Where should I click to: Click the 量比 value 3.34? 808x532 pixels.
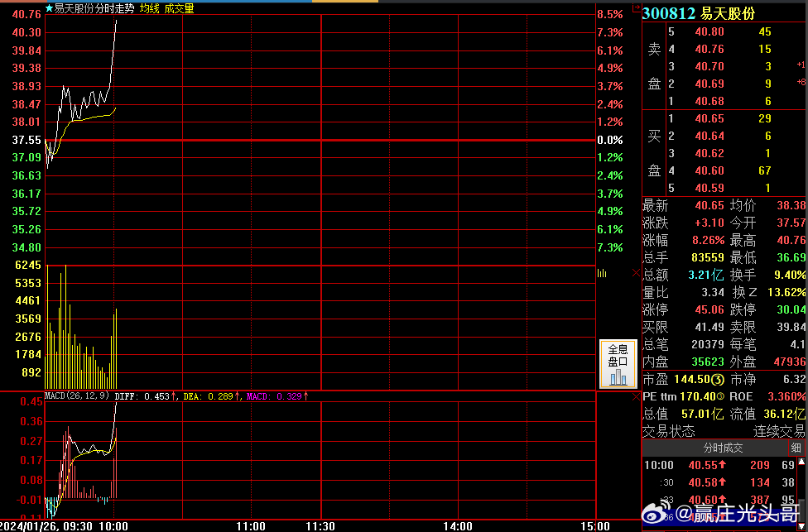click(713, 293)
